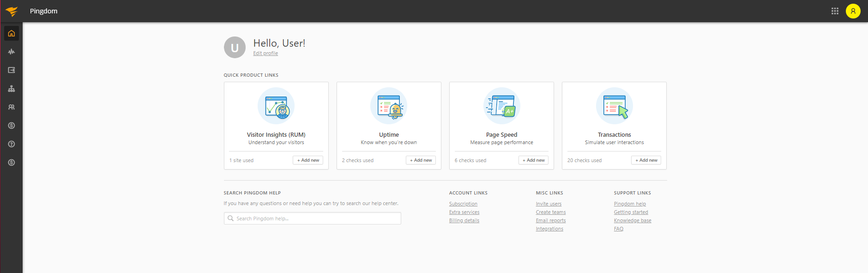The image size is (868, 273).
Task: Open the Getting started link
Action: pos(631,212)
